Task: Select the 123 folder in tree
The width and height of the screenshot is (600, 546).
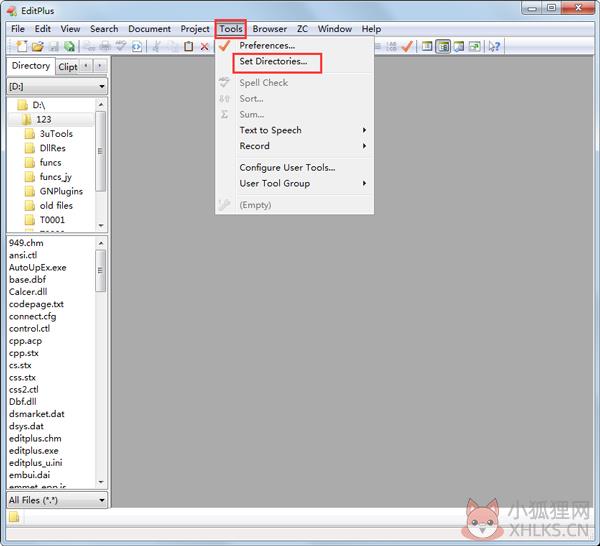Action: coord(44,119)
